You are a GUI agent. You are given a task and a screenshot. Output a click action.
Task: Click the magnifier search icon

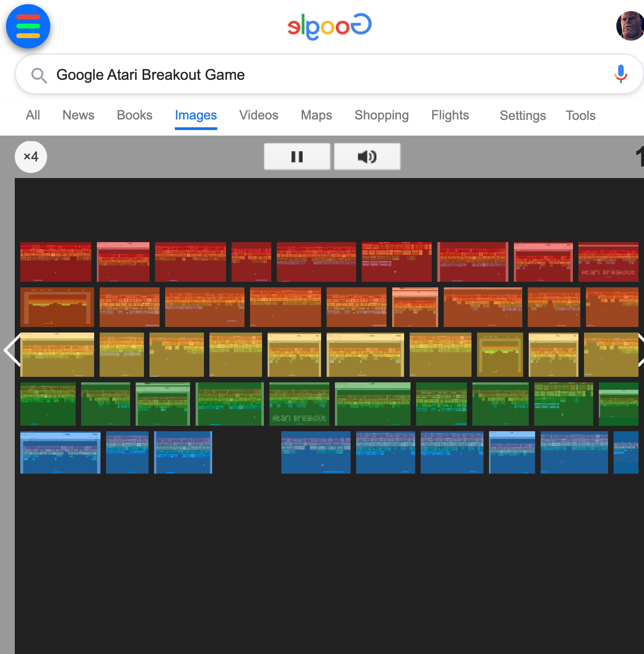(x=39, y=75)
